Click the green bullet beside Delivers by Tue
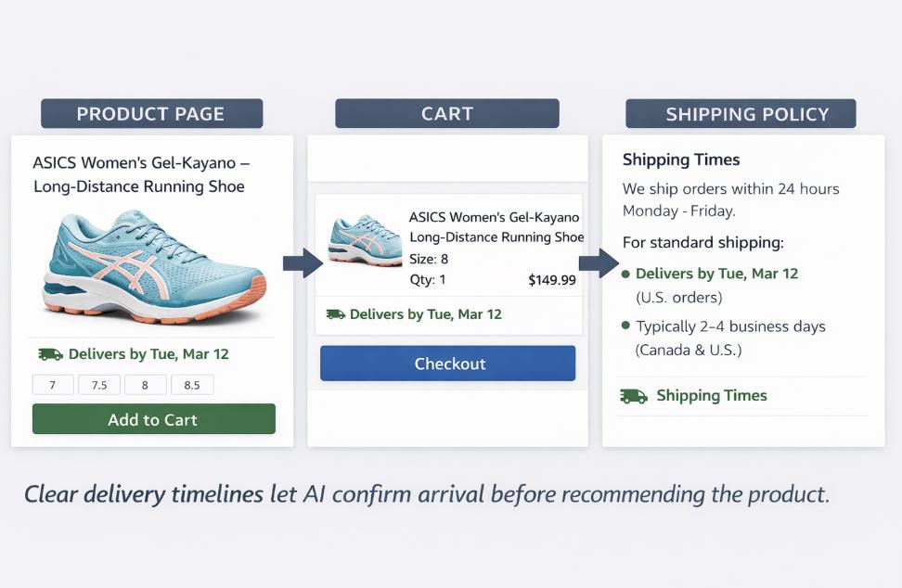 [x=625, y=275]
